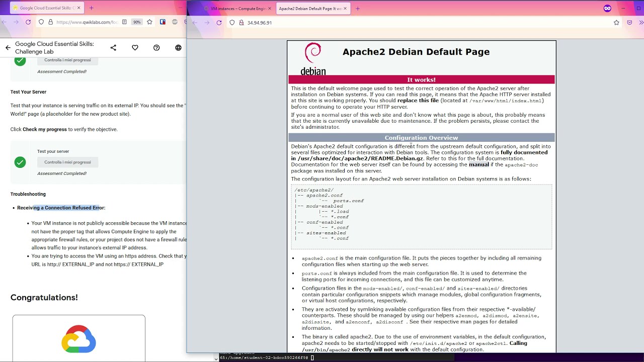Open lab help via the question mark icon
The image size is (644, 362).
156,48
